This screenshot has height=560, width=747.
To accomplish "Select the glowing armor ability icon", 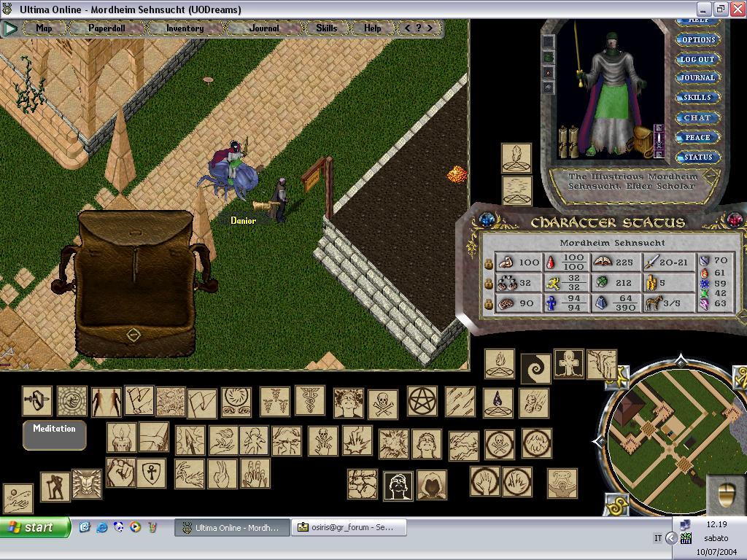I will click(x=87, y=484).
